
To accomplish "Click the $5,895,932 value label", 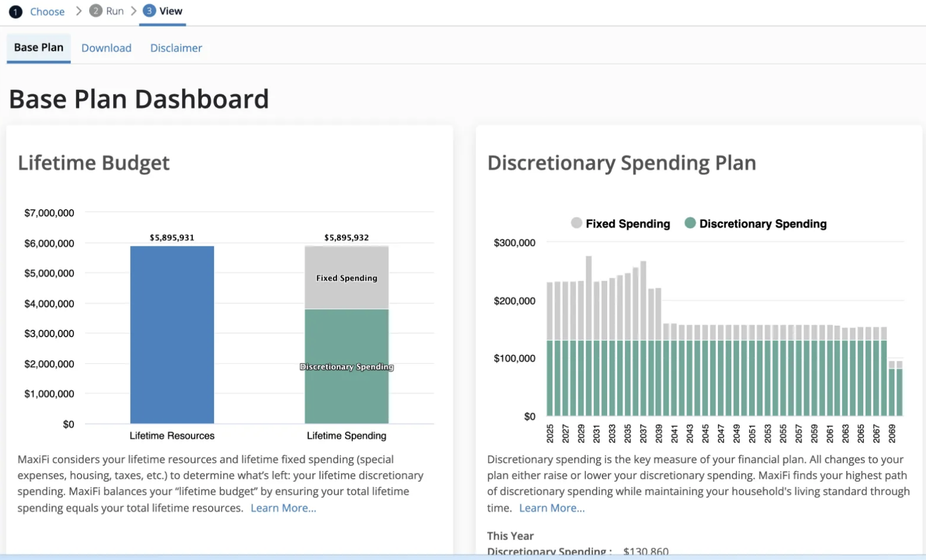I will pyautogui.click(x=346, y=237).
